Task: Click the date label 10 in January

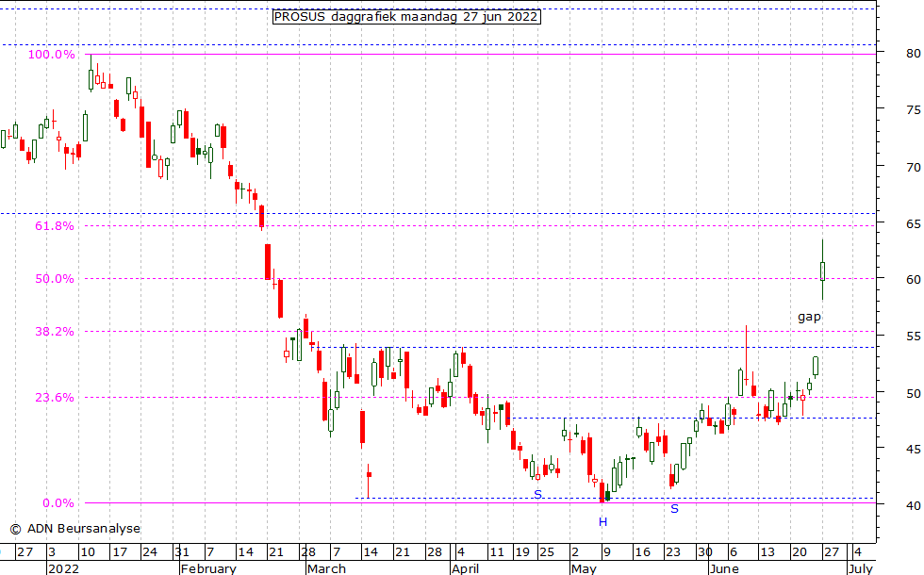Action: click(x=87, y=552)
